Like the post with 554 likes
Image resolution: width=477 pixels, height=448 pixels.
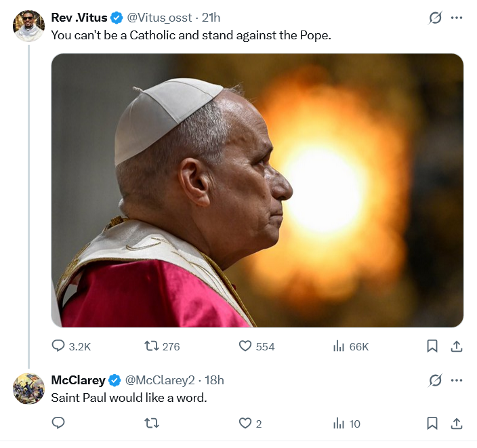click(x=246, y=346)
